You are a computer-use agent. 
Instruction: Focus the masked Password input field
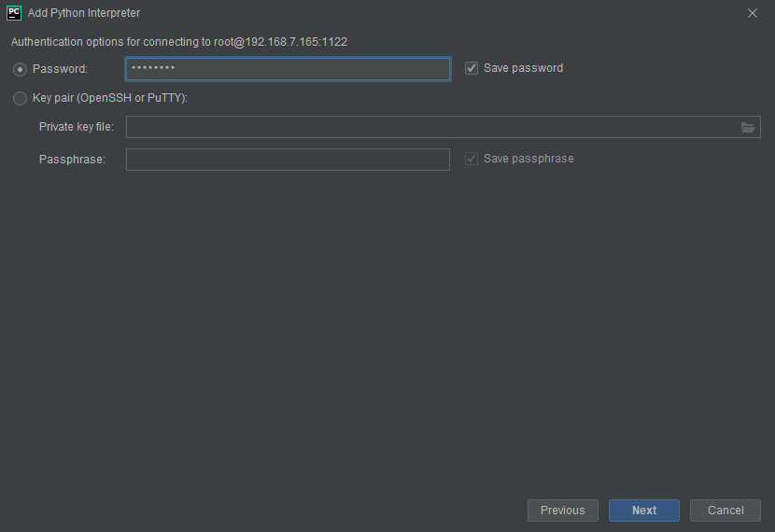click(288, 69)
